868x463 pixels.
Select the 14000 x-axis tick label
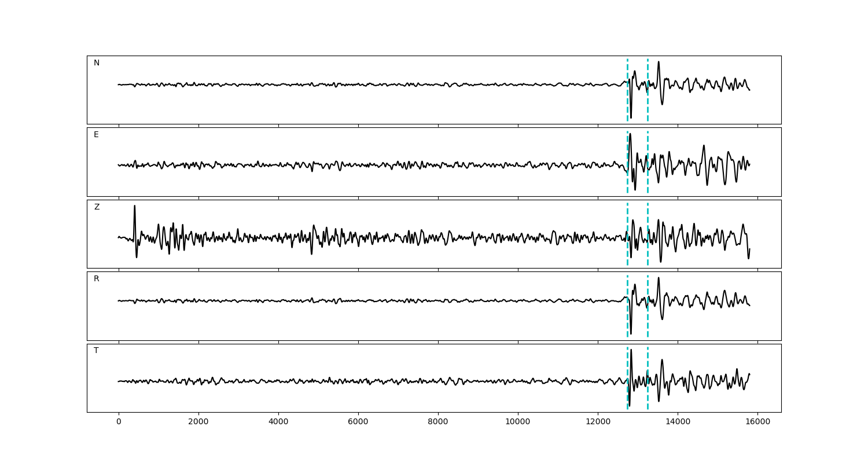coord(678,422)
